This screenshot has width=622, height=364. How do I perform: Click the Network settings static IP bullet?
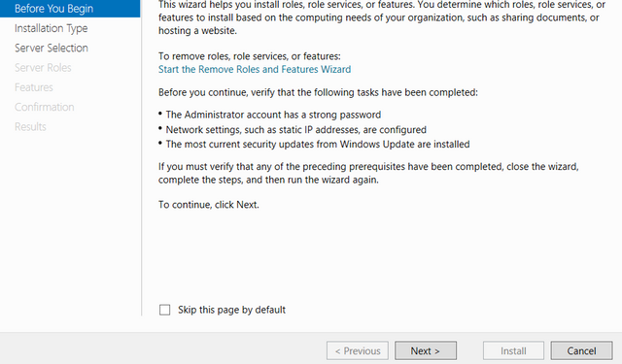click(x=295, y=130)
